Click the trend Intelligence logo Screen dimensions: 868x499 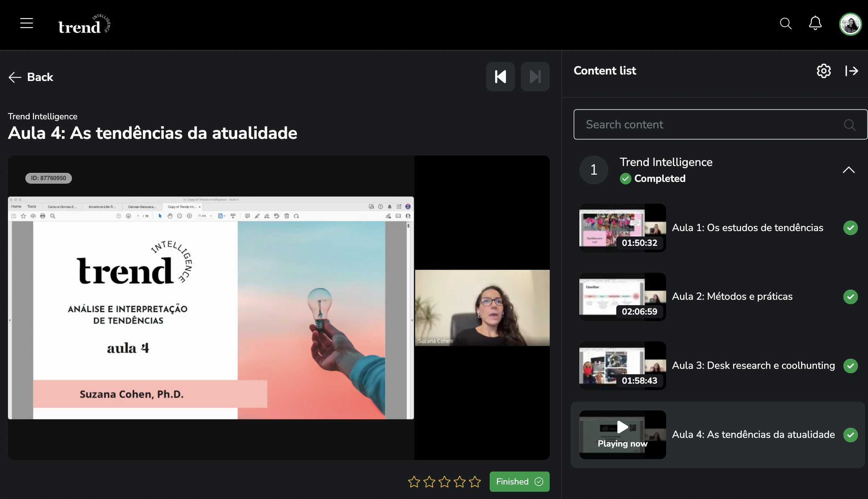click(x=84, y=25)
